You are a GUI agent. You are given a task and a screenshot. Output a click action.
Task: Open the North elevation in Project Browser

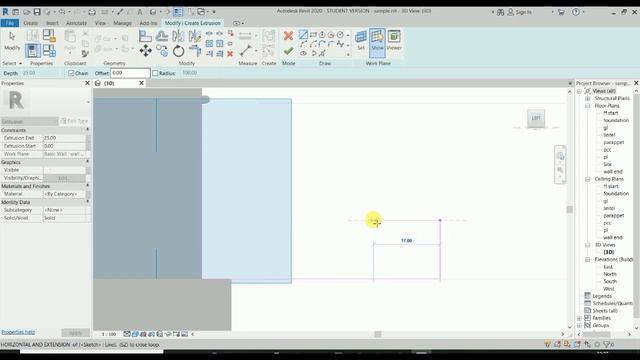[x=610, y=274]
